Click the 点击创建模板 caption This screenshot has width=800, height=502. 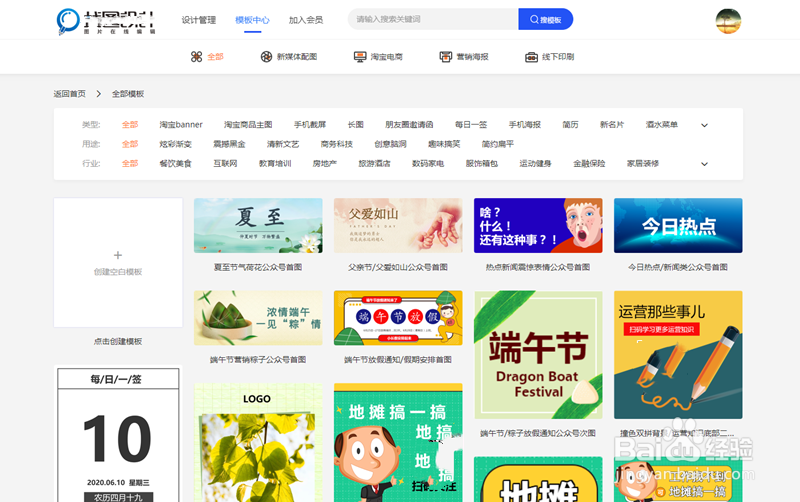click(x=118, y=341)
